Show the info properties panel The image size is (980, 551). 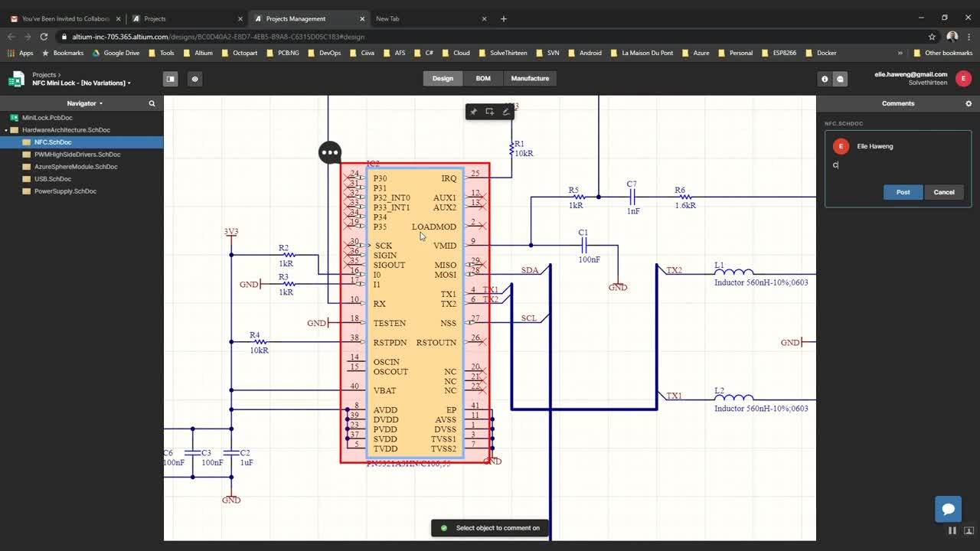[x=825, y=79]
